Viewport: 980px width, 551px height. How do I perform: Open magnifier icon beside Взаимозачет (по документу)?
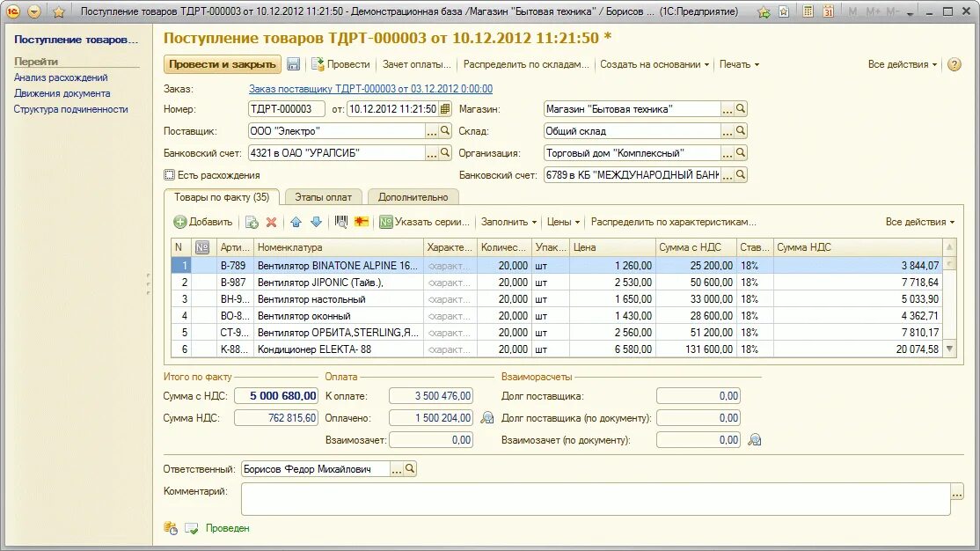(755, 440)
